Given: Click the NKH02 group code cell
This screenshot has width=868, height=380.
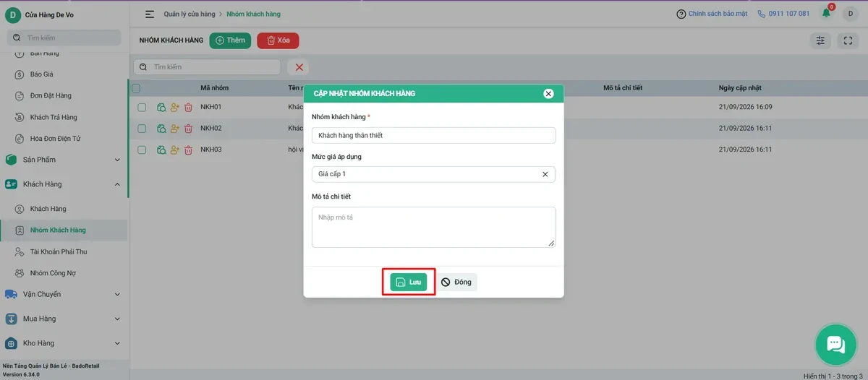Looking at the screenshot, I should pos(210,129).
